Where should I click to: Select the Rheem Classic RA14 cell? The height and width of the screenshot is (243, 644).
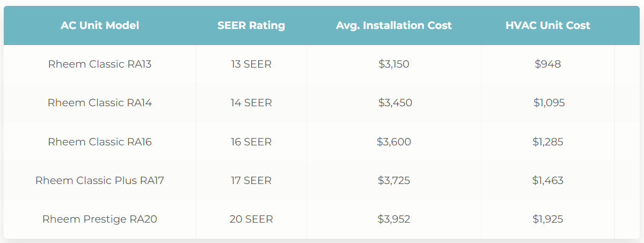100,103
